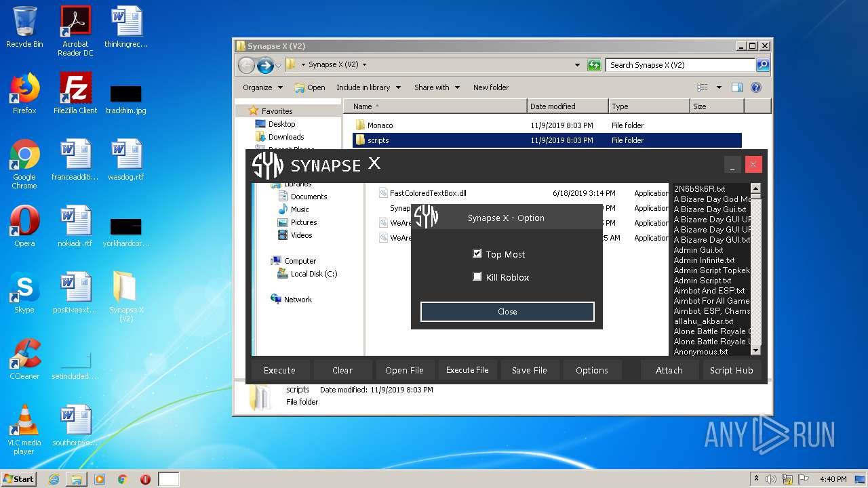The height and width of the screenshot is (488, 868).
Task: Open the recent pages dropdown arrow
Action: [x=278, y=65]
